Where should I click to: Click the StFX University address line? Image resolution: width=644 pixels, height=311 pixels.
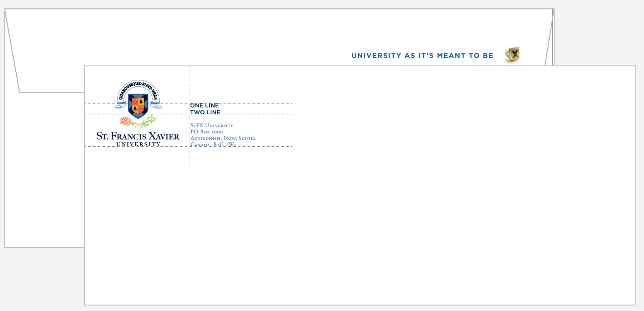pos(212,126)
